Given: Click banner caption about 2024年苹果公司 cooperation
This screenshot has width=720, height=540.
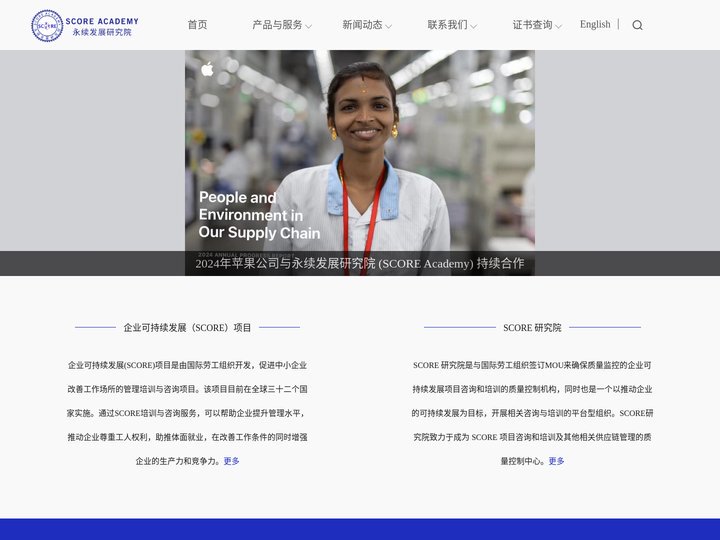Looking at the screenshot, I should point(360,264).
